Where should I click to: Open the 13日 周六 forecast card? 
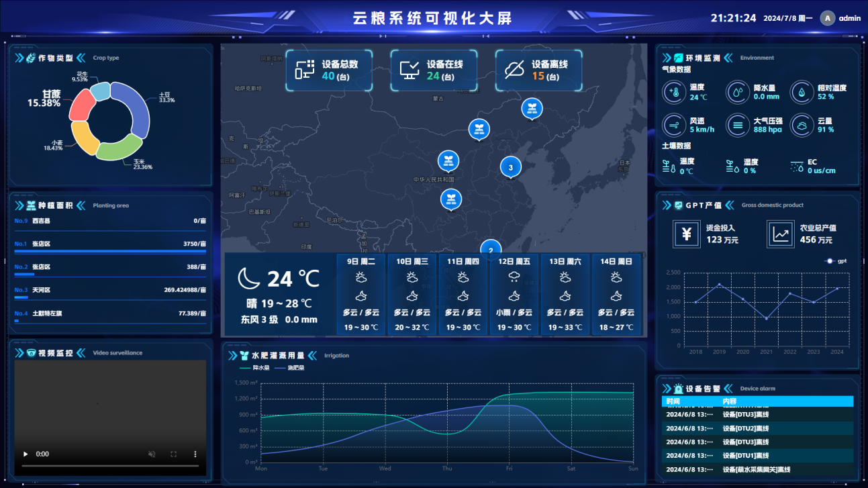[565, 294]
